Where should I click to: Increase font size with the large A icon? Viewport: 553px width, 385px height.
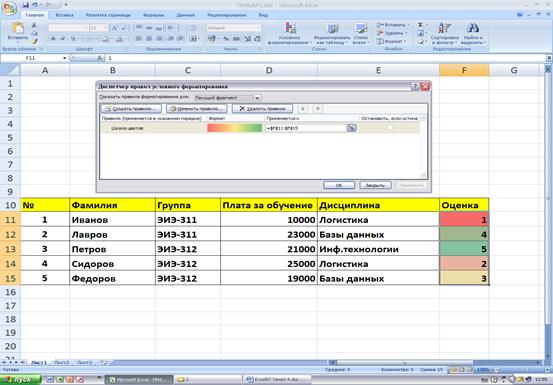point(114,28)
